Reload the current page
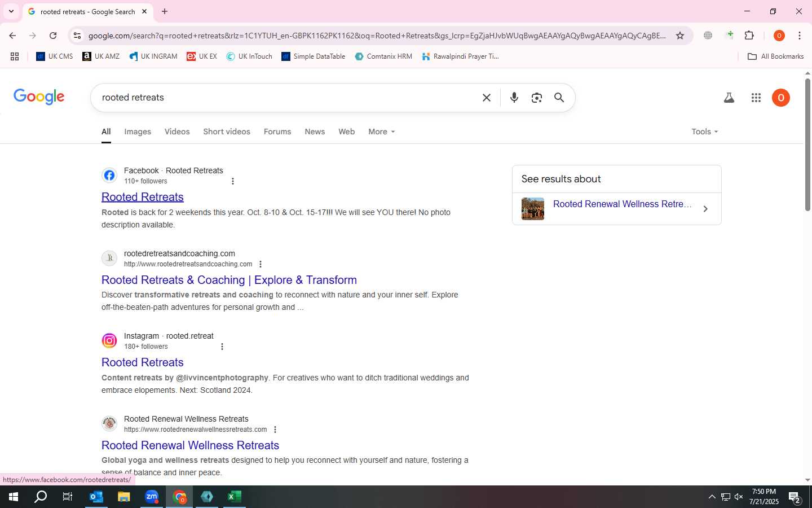The height and width of the screenshot is (508, 812). tap(53, 36)
